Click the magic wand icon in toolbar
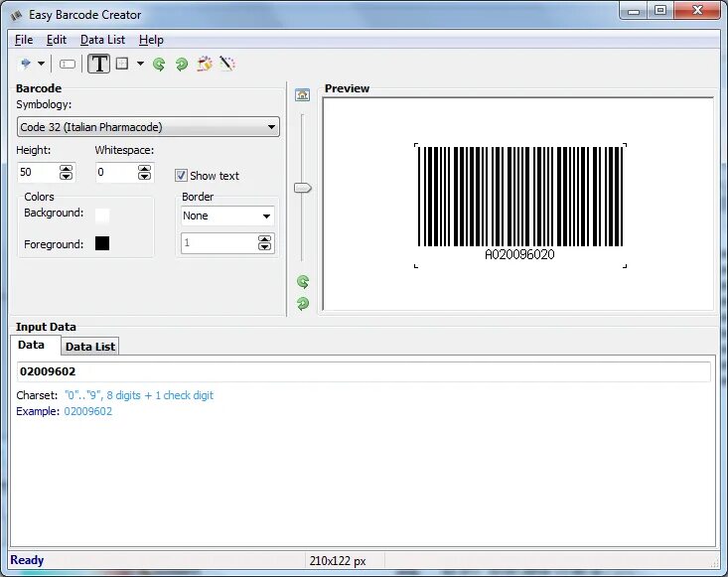 tap(227, 64)
